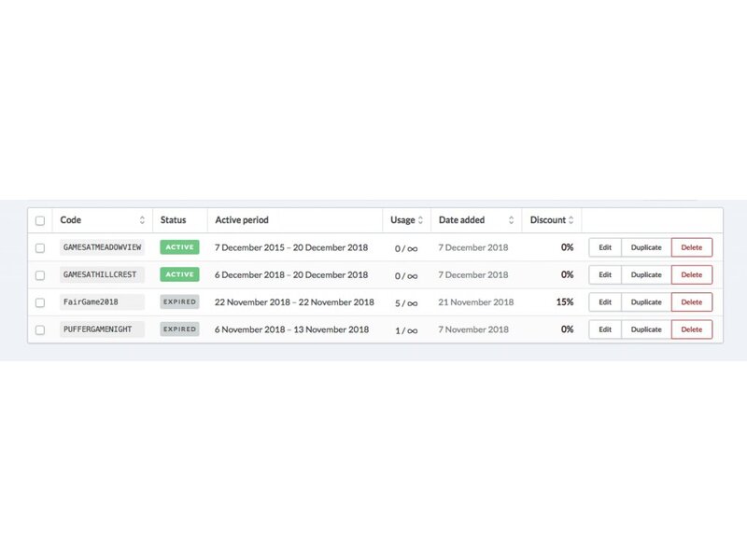The height and width of the screenshot is (560, 747).
Task: Click the Active period column header
Action: pos(242,220)
